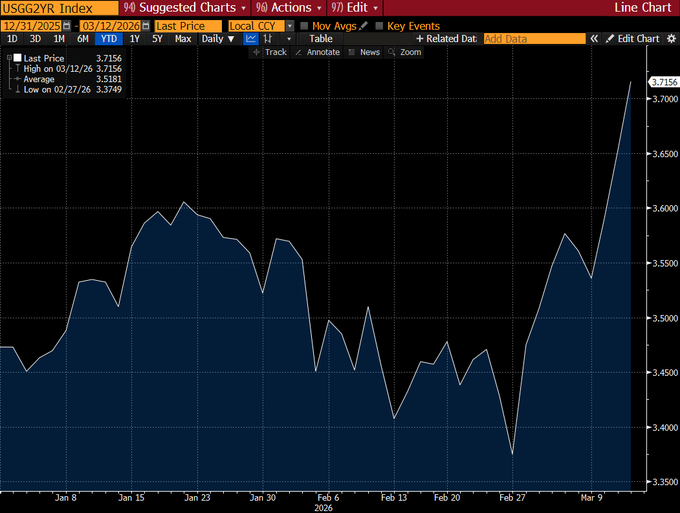Click the Last Price legend color swatch
680x513 pixels.
click(16, 58)
